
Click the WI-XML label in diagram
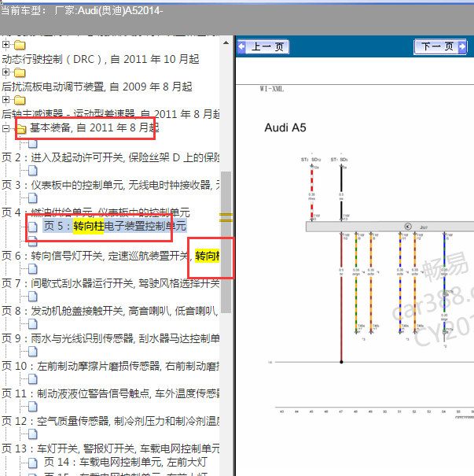click(272, 89)
